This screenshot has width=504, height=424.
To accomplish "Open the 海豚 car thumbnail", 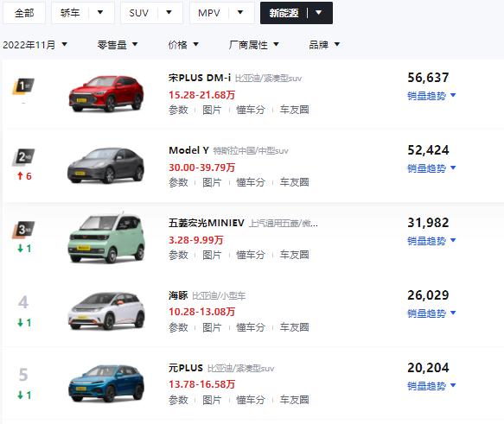I will point(106,311).
